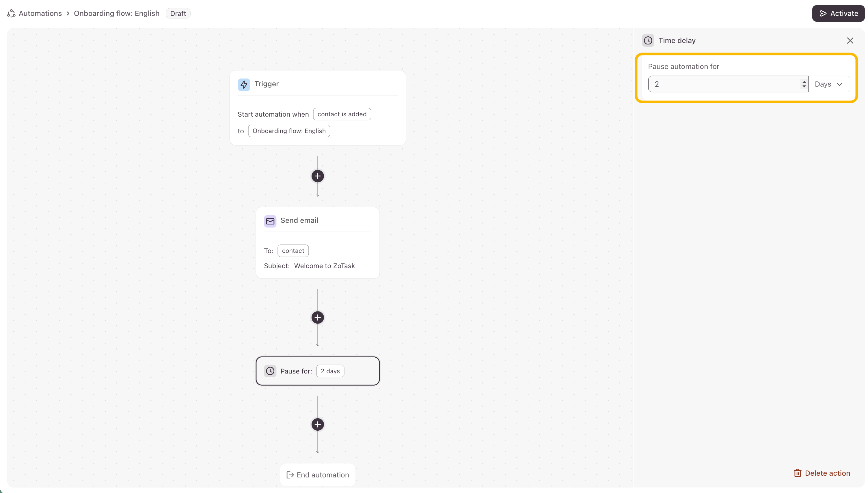Screen dimensions: 868x493
Task: Click the clock icon in Pause step
Action: coord(270,371)
